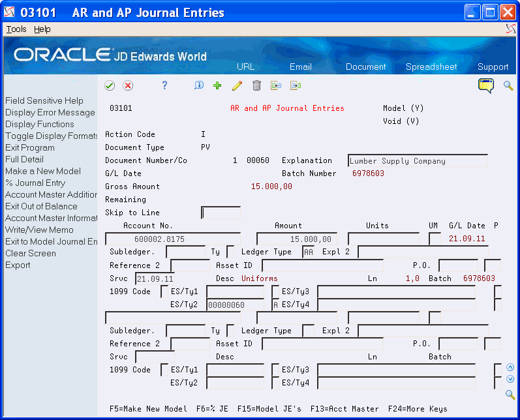Select the Email header link
This screenshot has width=520, height=420.
tap(301, 67)
